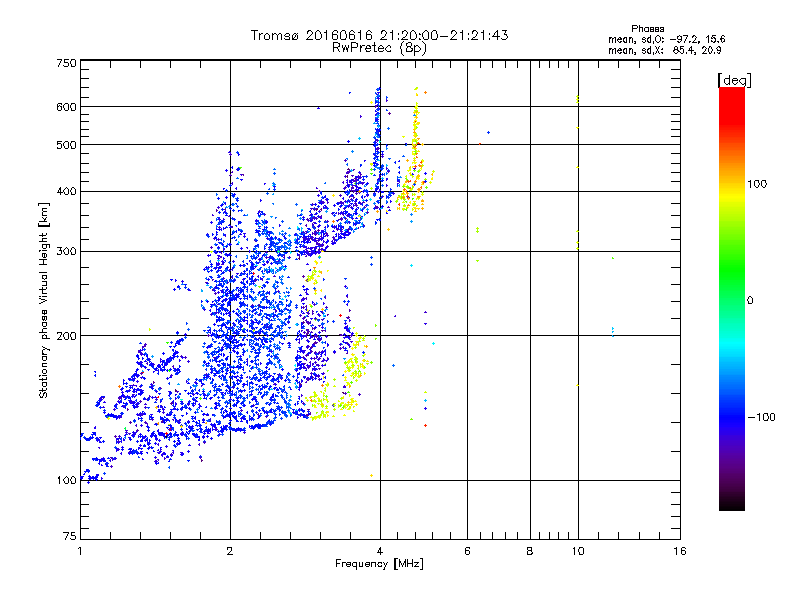Click the '500' height axis tick label
800x600 pixels.
point(66,145)
